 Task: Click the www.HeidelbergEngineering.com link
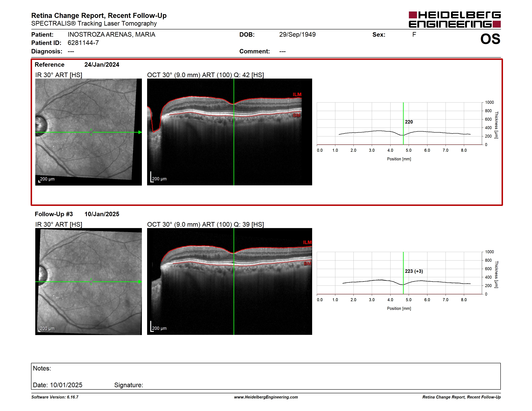(266, 397)
